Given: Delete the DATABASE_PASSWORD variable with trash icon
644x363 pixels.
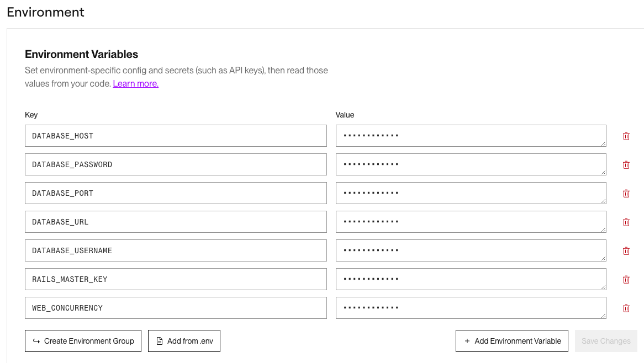Looking at the screenshot, I should [626, 165].
